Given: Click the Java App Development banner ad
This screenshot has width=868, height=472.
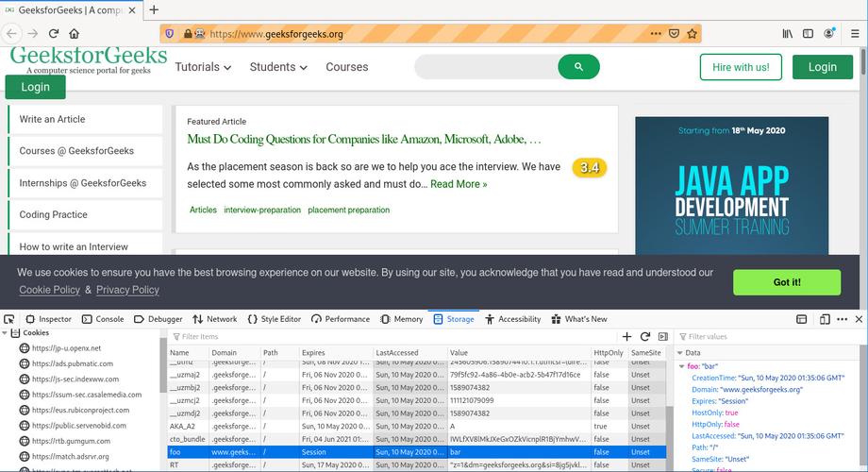Looking at the screenshot, I should [732, 186].
